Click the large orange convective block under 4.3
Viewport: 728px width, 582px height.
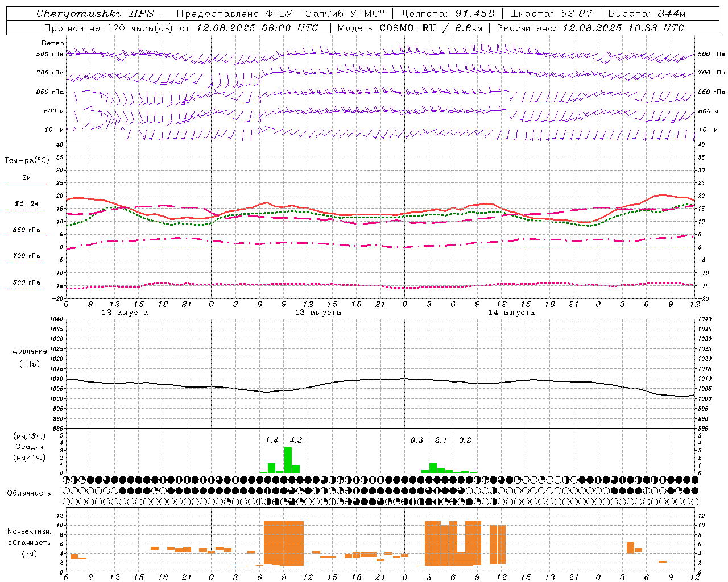coord(284,543)
